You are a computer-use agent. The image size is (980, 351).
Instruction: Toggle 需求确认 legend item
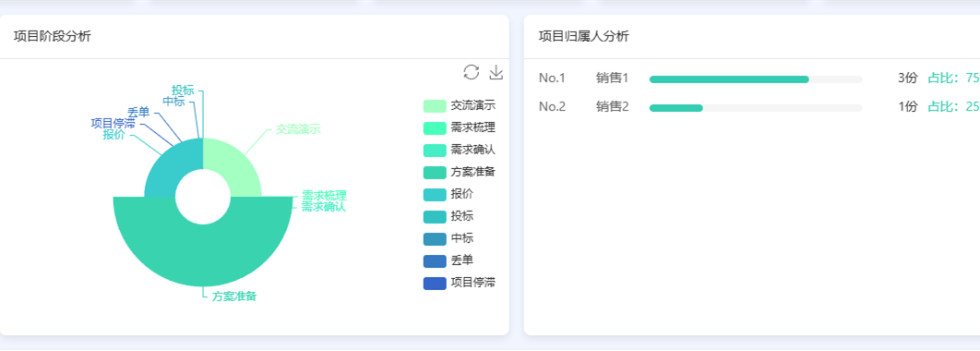click(x=460, y=151)
